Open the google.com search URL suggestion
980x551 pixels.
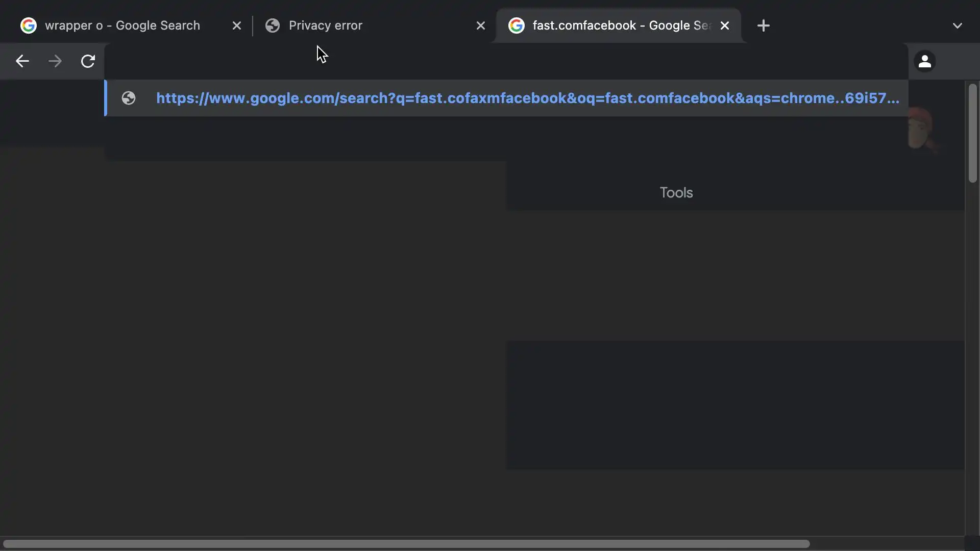coord(527,98)
